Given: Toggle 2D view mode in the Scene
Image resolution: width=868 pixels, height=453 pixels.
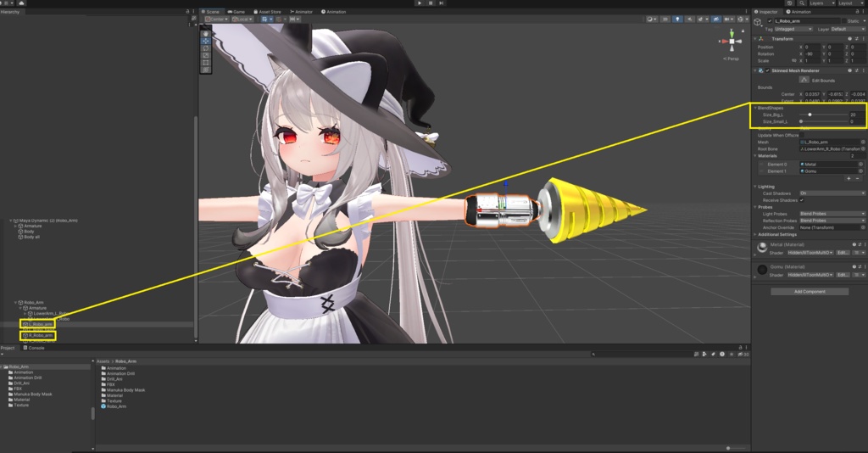Looking at the screenshot, I should click(665, 20).
